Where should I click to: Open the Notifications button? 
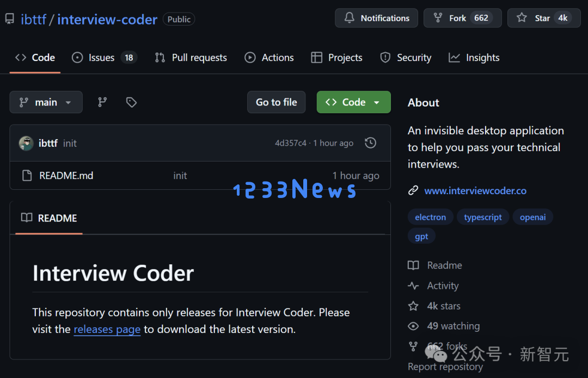(x=377, y=18)
